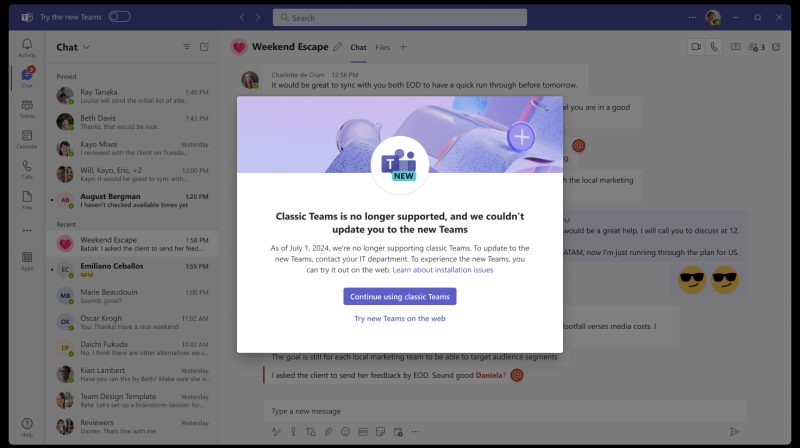Open more apps ellipsis in sidebar
The width and height of the screenshot is (800, 448).
click(x=27, y=231)
